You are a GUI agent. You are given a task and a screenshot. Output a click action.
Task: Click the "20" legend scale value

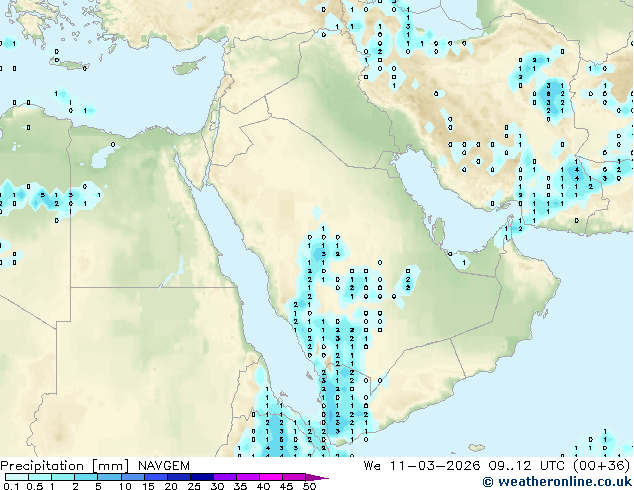[171, 486]
